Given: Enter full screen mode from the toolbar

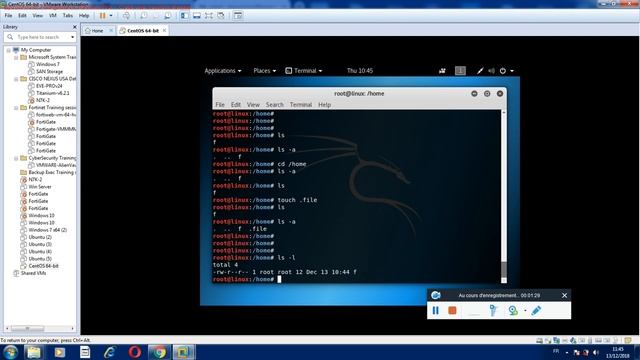Looking at the screenshot, I should point(209,16).
